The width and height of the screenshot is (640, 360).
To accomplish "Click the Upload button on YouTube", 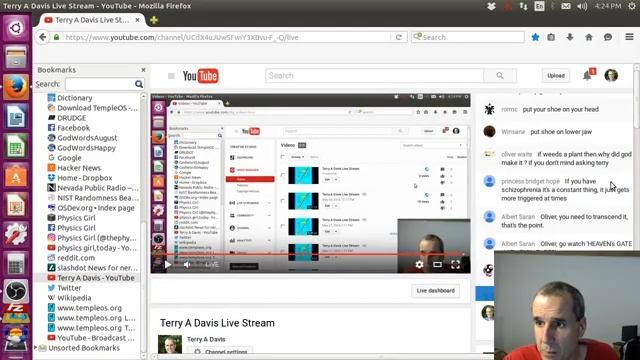I will [556, 76].
